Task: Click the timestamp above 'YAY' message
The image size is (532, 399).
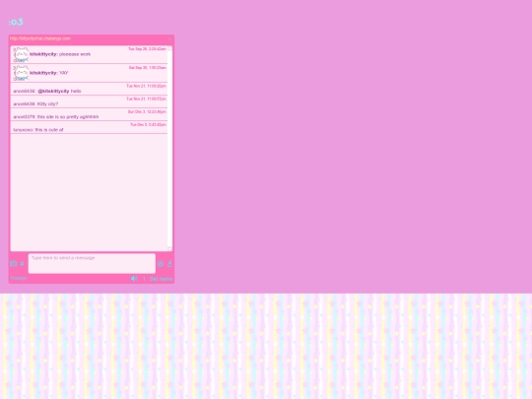Action: coord(148,68)
